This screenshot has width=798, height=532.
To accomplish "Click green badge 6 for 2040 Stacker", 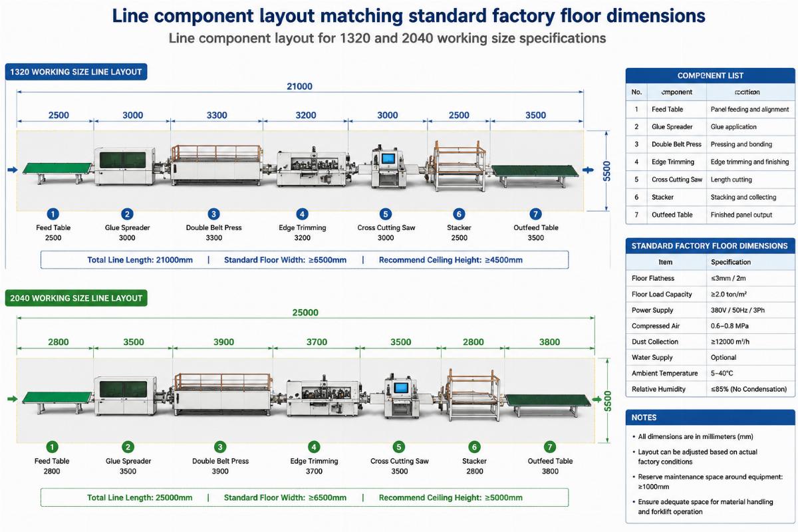I will coord(474,447).
